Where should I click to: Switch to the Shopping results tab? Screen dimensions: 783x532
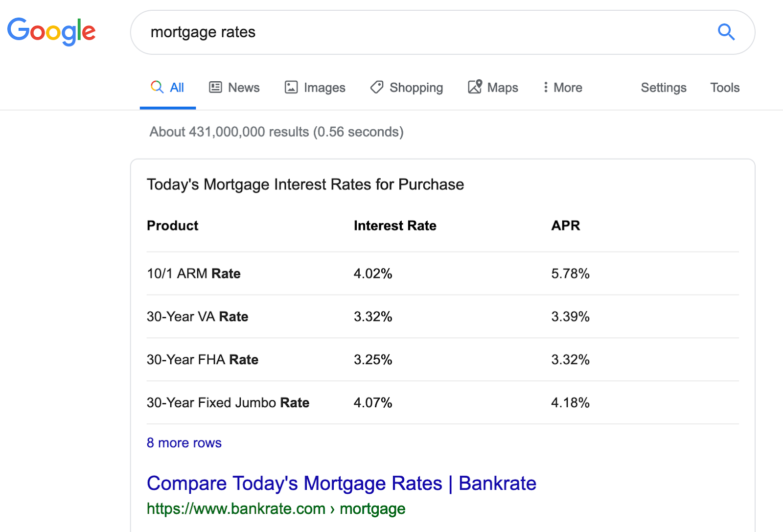pyautogui.click(x=416, y=88)
